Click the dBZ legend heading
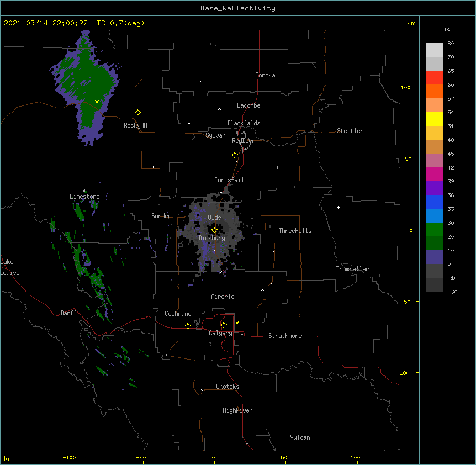This screenshot has width=476, height=465. pos(447,29)
